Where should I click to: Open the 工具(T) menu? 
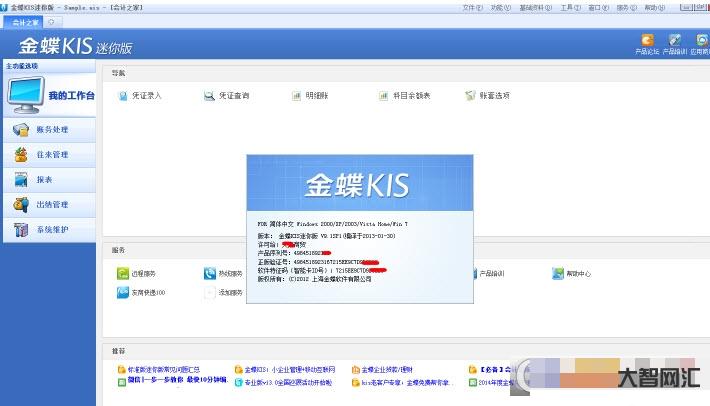click(570, 7)
